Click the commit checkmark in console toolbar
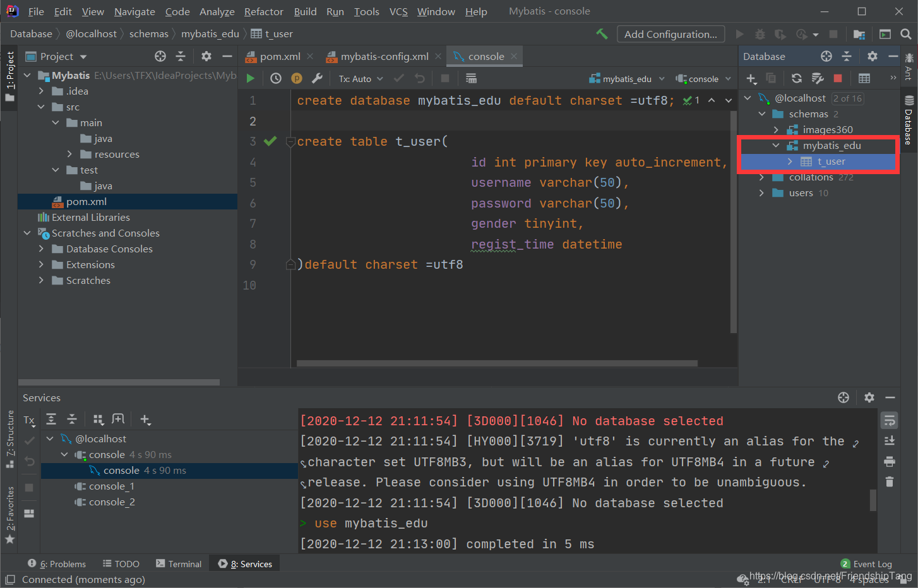Image resolution: width=918 pixels, height=588 pixels. pos(399,78)
